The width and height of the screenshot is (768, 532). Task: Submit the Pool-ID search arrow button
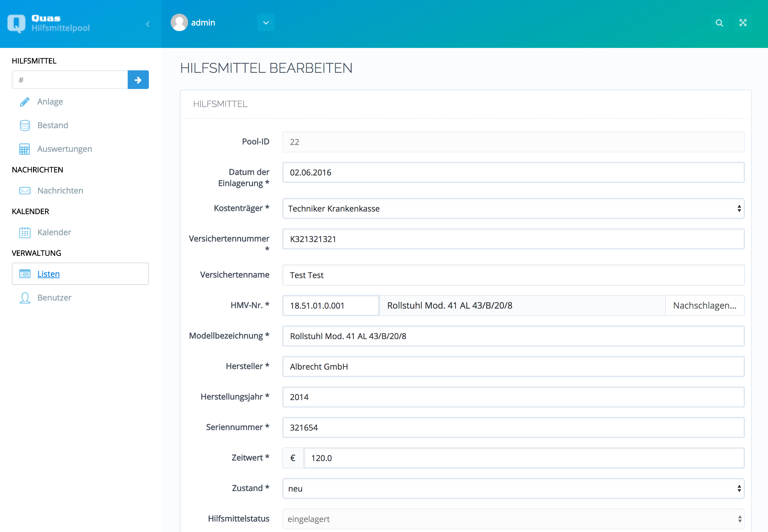point(138,80)
